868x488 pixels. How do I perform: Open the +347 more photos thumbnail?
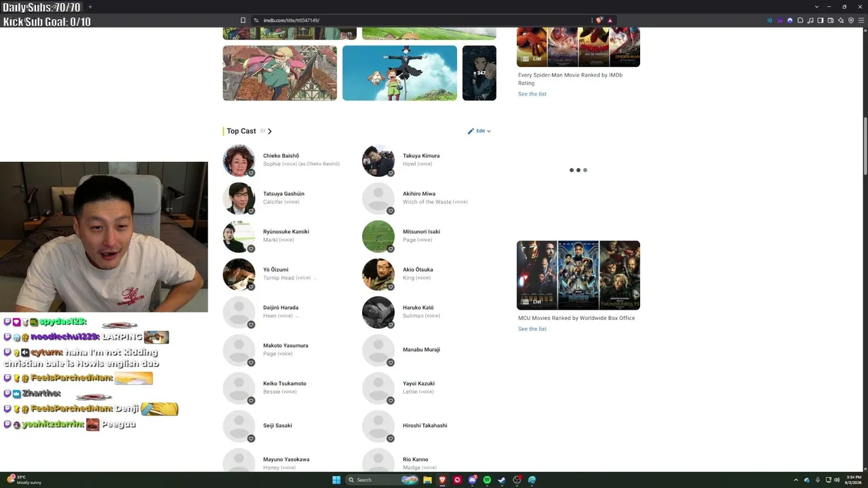pyautogui.click(x=479, y=73)
